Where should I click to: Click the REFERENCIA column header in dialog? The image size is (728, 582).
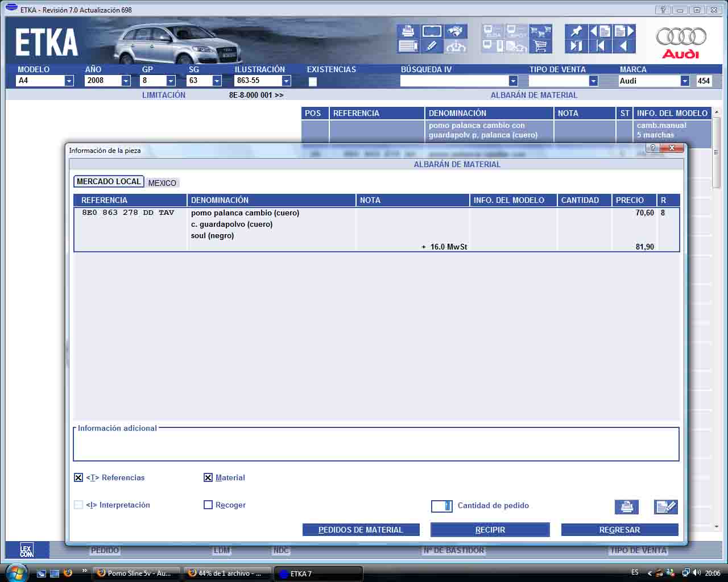point(130,200)
